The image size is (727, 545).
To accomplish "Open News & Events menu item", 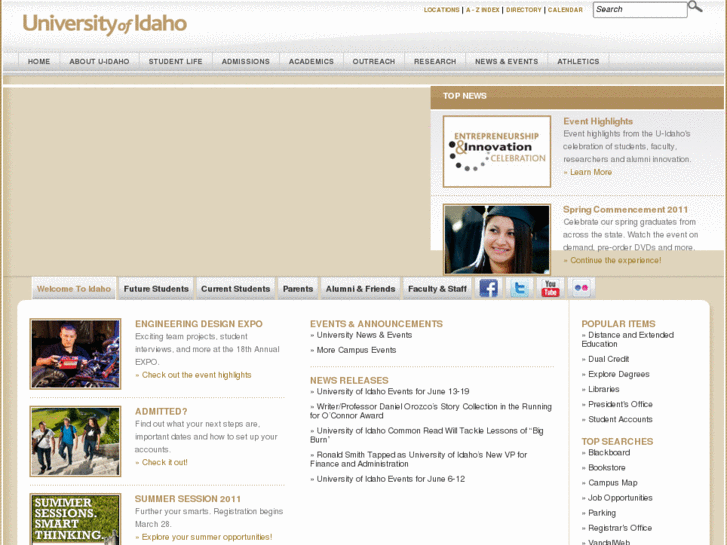I will tap(506, 61).
